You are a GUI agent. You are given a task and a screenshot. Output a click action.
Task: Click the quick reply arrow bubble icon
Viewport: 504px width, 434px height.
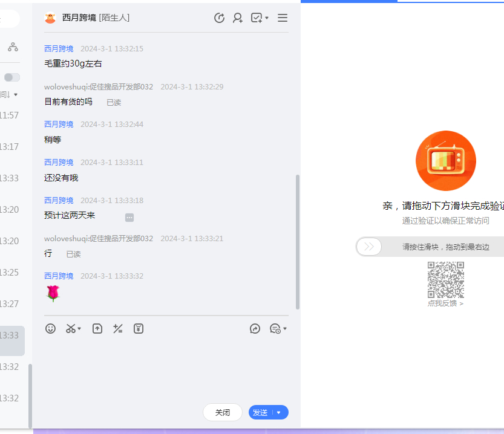(255, 329)
